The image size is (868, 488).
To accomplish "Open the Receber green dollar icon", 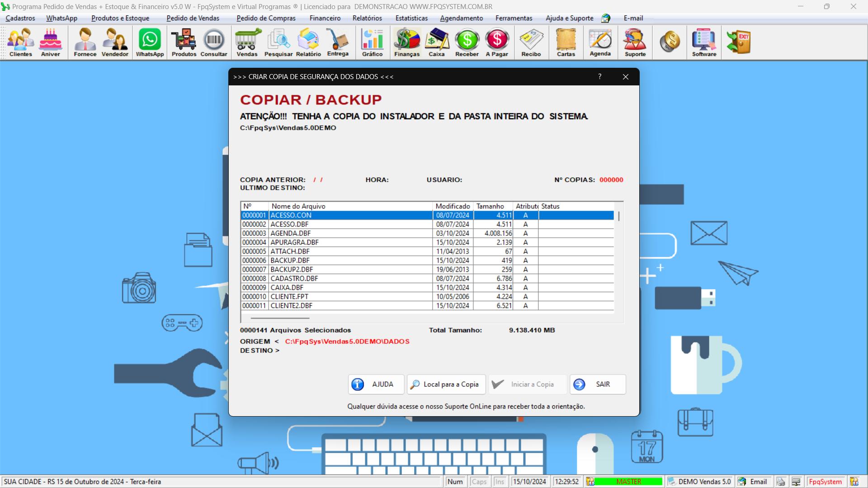I will click(x=467, y=42).
